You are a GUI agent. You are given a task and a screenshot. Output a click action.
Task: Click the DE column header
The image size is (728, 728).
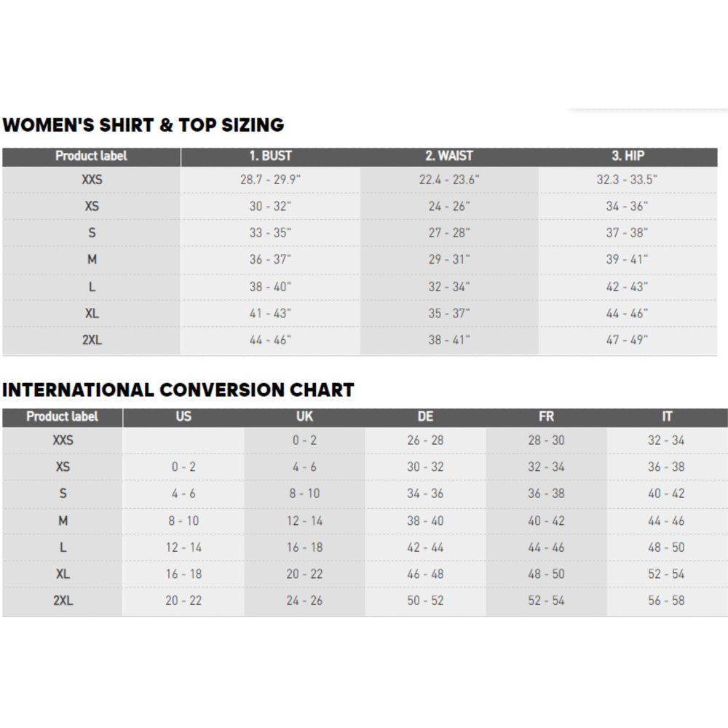[425, 416]
